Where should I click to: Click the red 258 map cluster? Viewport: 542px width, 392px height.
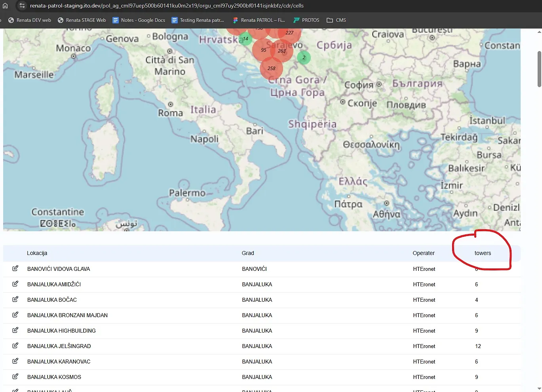[x=271, y=69]
